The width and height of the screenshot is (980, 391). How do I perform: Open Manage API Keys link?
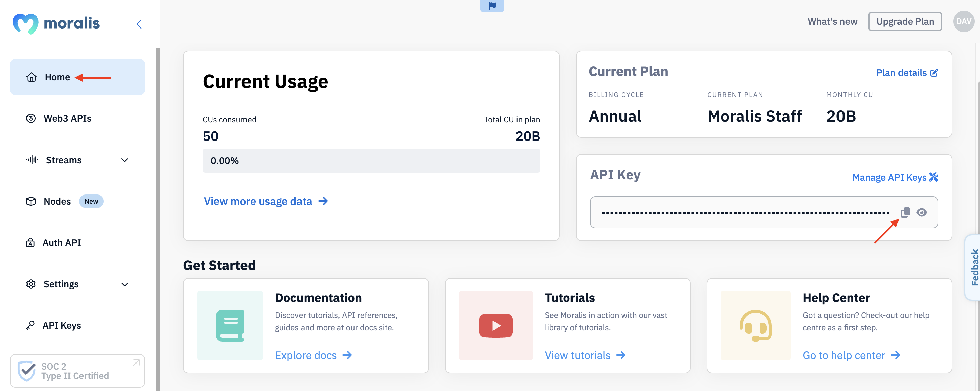tap(895, 177)
